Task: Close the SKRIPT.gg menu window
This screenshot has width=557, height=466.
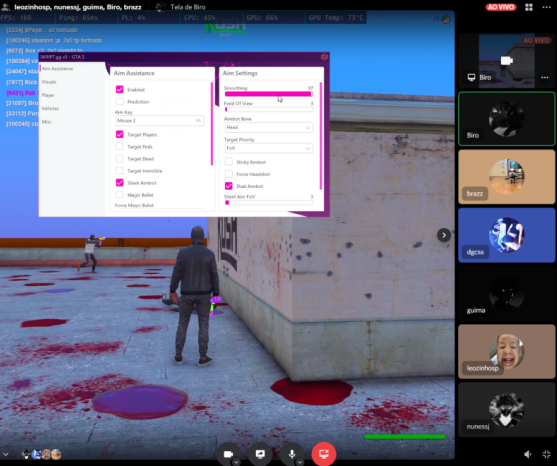Action: click(x=324, y=57)
